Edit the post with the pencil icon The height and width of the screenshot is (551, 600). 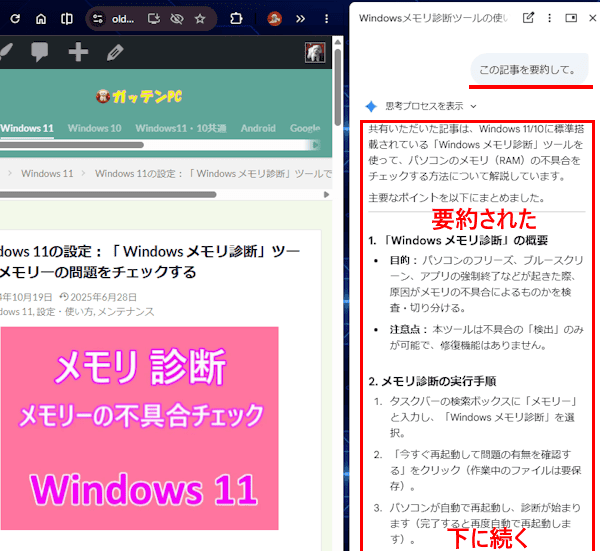115,52
